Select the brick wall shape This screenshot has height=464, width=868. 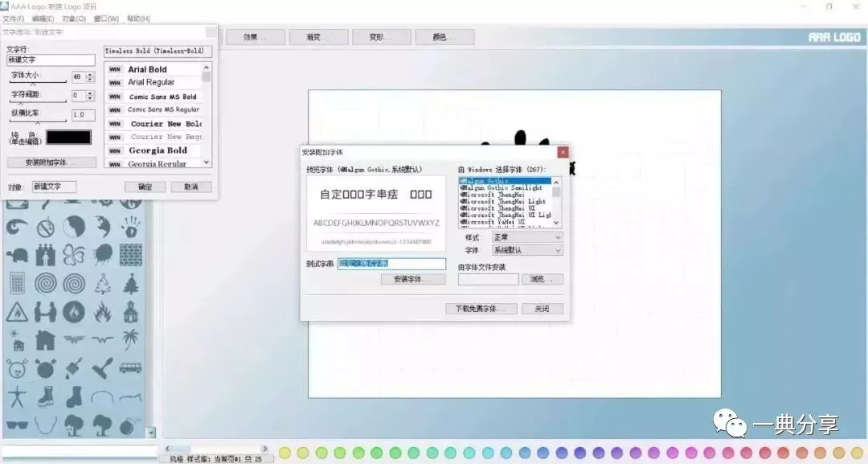pos(131,255)
